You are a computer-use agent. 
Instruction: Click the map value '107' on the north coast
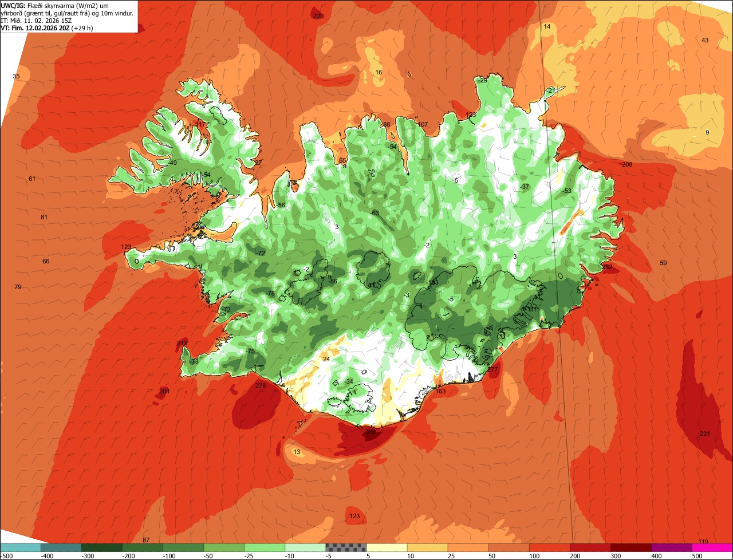[423, 124]
